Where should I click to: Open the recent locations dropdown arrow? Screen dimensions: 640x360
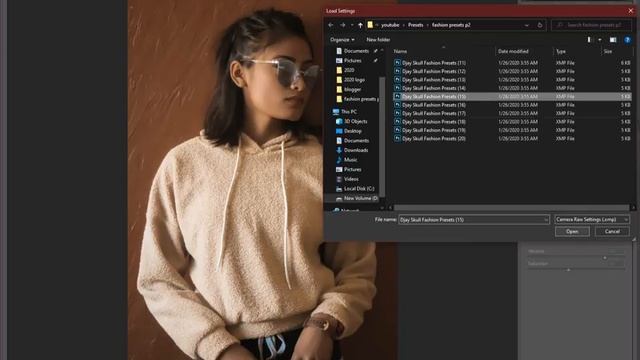click(x=352, y=25)
